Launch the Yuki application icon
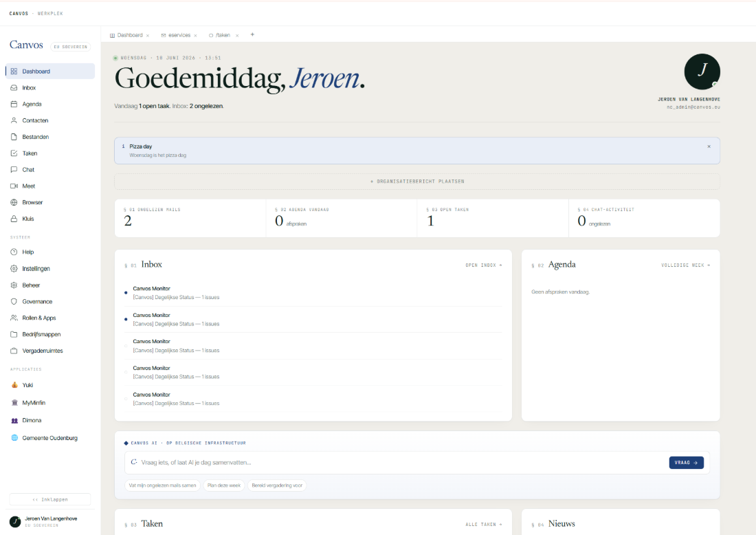The image size is (756, 535). tap(14, 385)
